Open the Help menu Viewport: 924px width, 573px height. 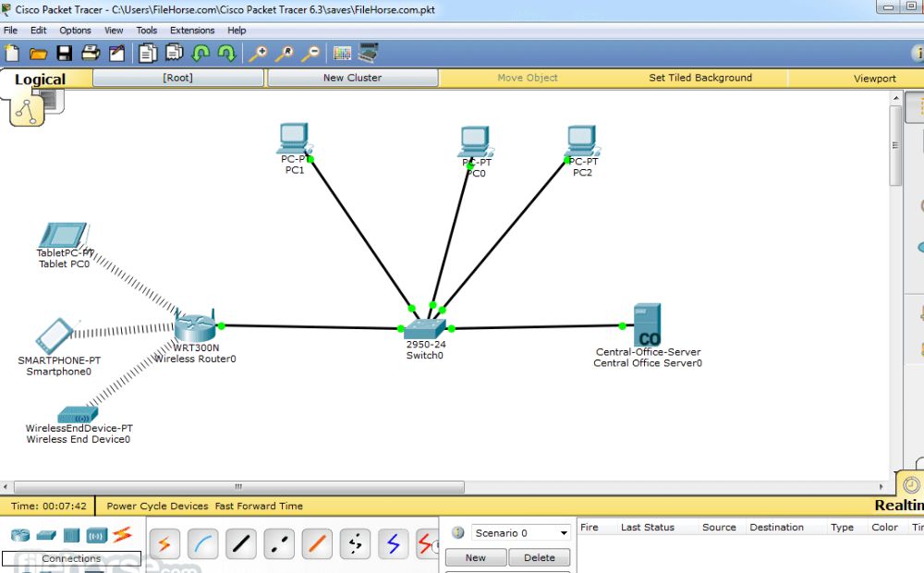pyautogui.click(x=237, y=30)
